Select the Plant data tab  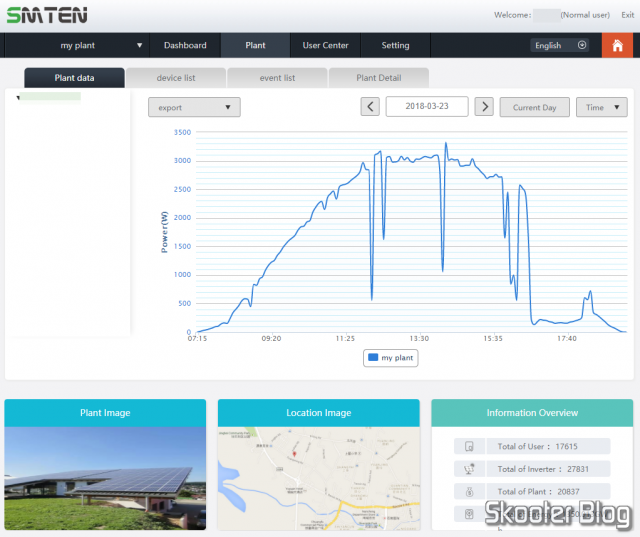(74, 78)
